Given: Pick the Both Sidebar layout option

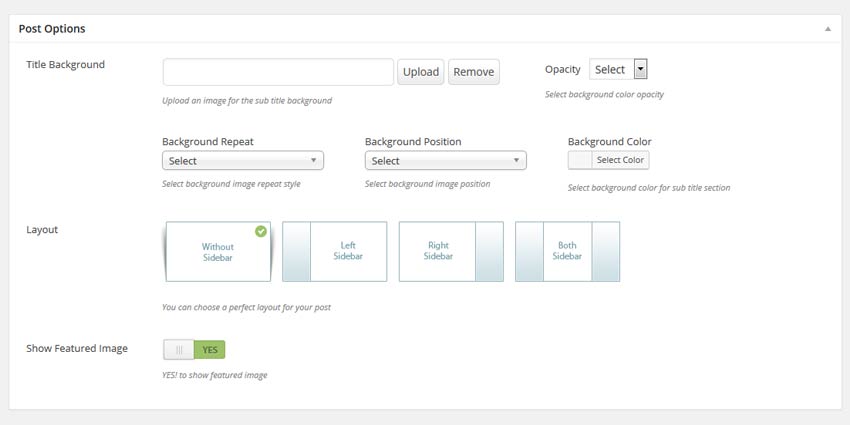Looking at the screenshot, I should coord(568,252).
